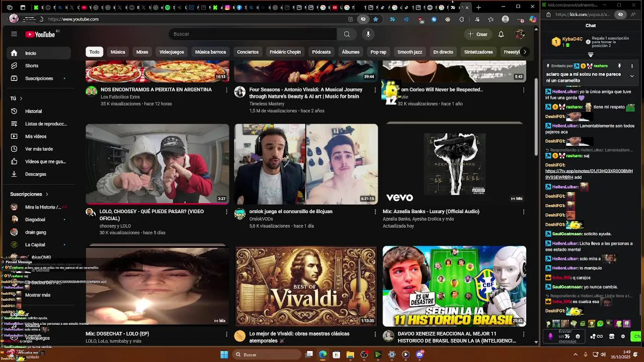Screen dimensions: 644x362
Task: Open the Kick chat shop icon
Action: (x=612, y=336)
